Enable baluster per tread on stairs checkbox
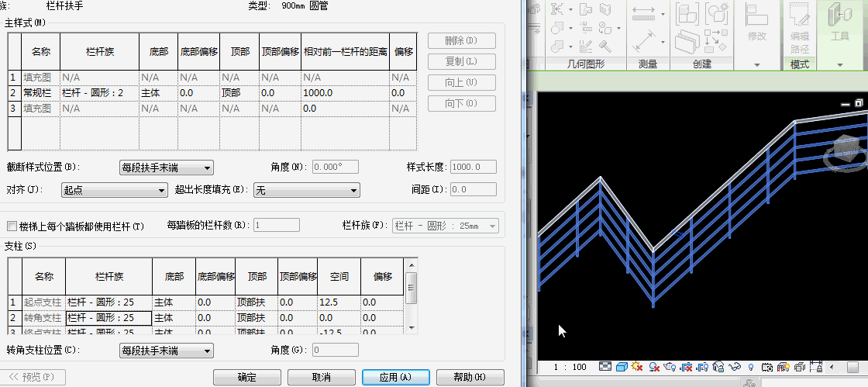 12,226
